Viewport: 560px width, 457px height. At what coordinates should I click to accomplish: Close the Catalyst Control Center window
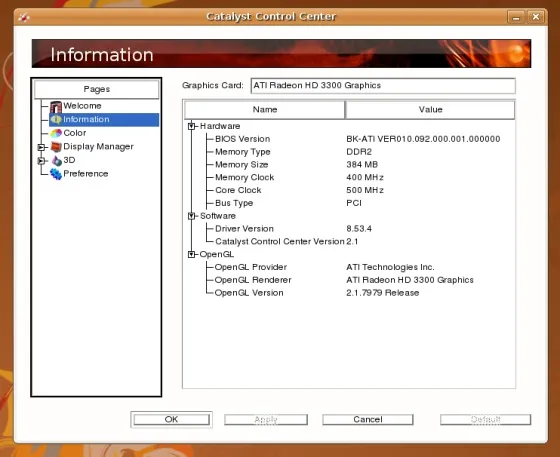[536, 17]
